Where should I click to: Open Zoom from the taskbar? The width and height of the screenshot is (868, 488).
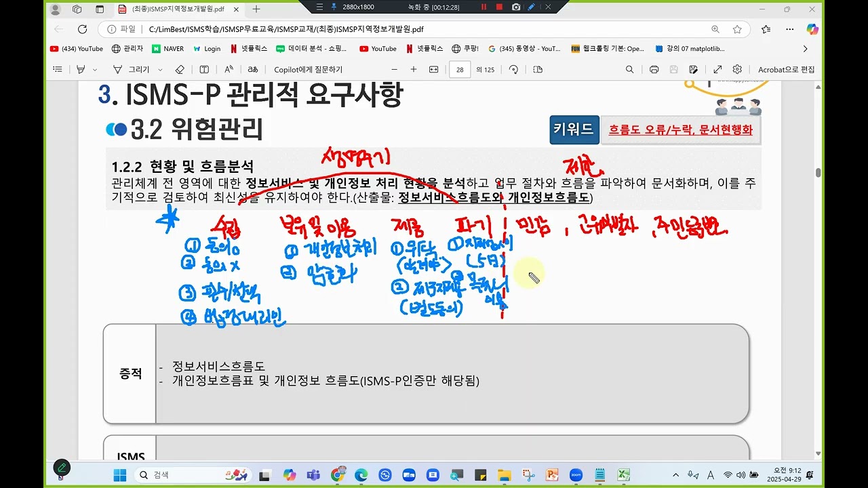click(576, 474)
